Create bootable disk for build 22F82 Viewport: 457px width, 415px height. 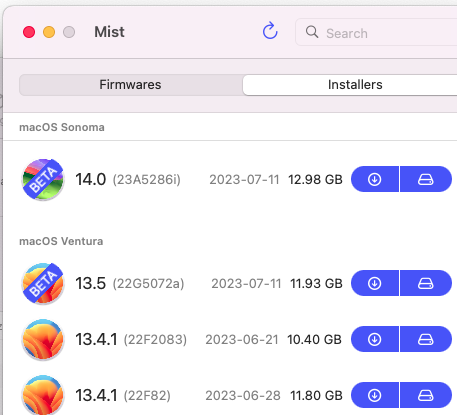pos(426,395)
